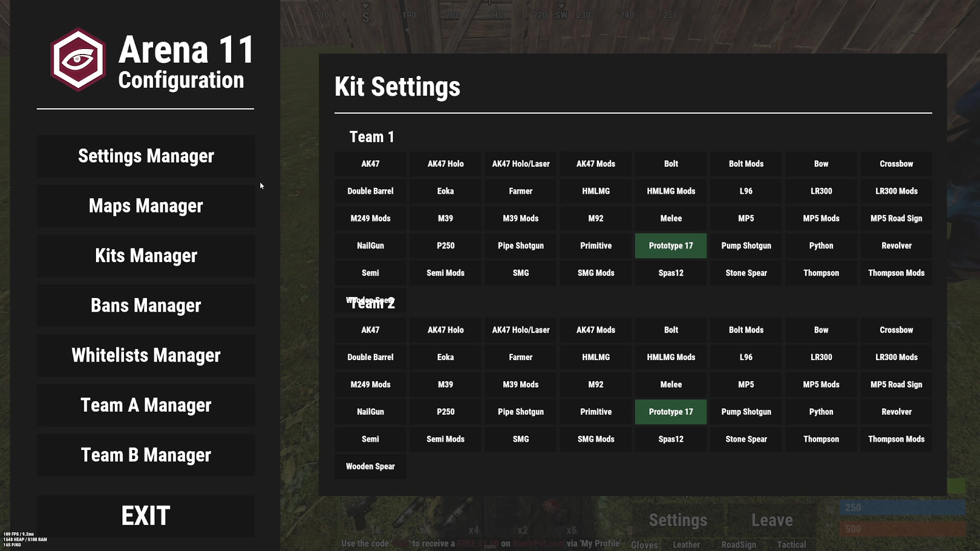Select Melee kit for Team 1

click(x=671, y=218)
